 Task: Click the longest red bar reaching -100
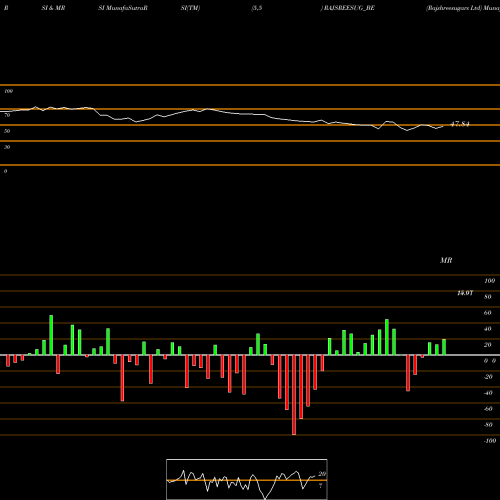click(x=294, y=395)
